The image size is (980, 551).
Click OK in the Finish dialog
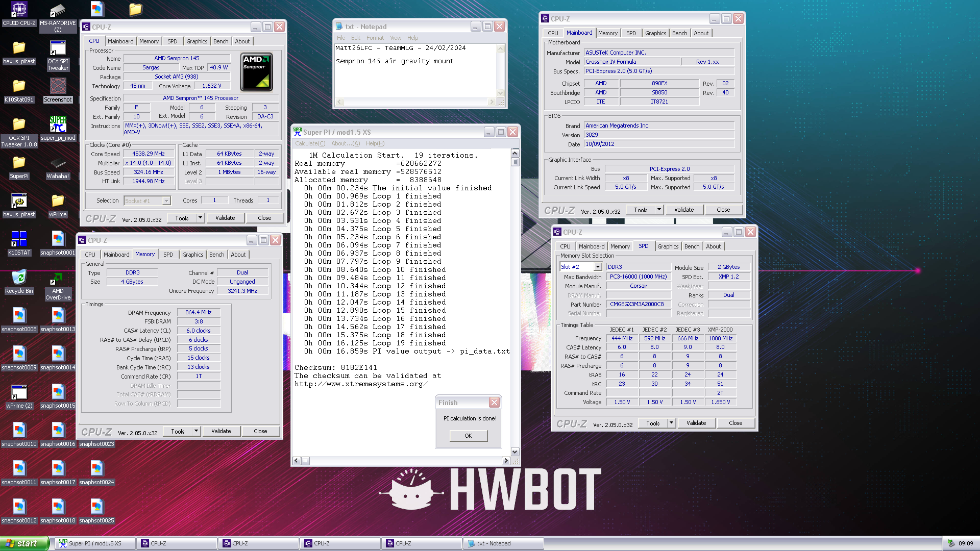click(x=468, y=436)
